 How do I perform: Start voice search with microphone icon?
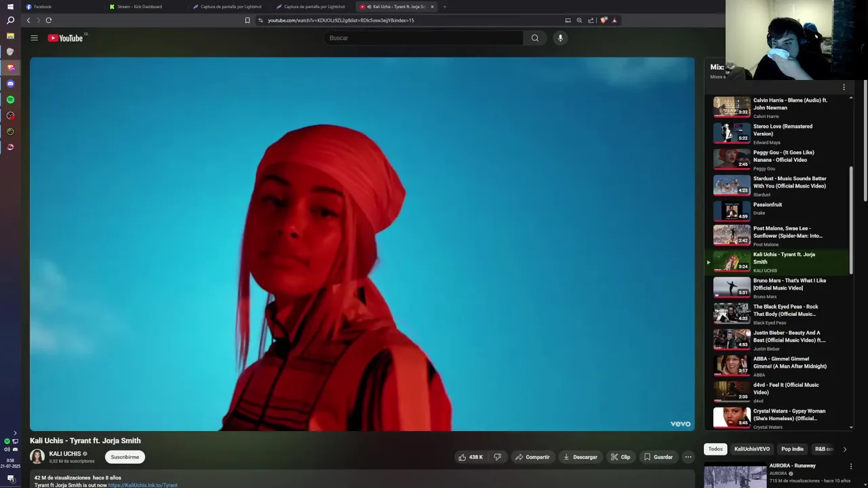pyautogui.click(x=560, y=38)
